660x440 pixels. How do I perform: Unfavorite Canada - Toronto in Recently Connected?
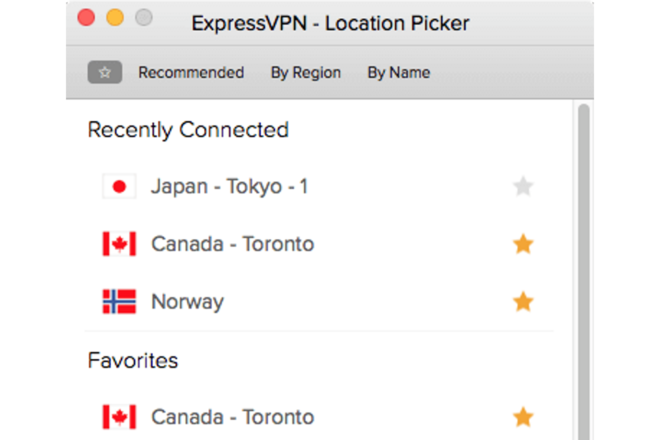(523, 244)
